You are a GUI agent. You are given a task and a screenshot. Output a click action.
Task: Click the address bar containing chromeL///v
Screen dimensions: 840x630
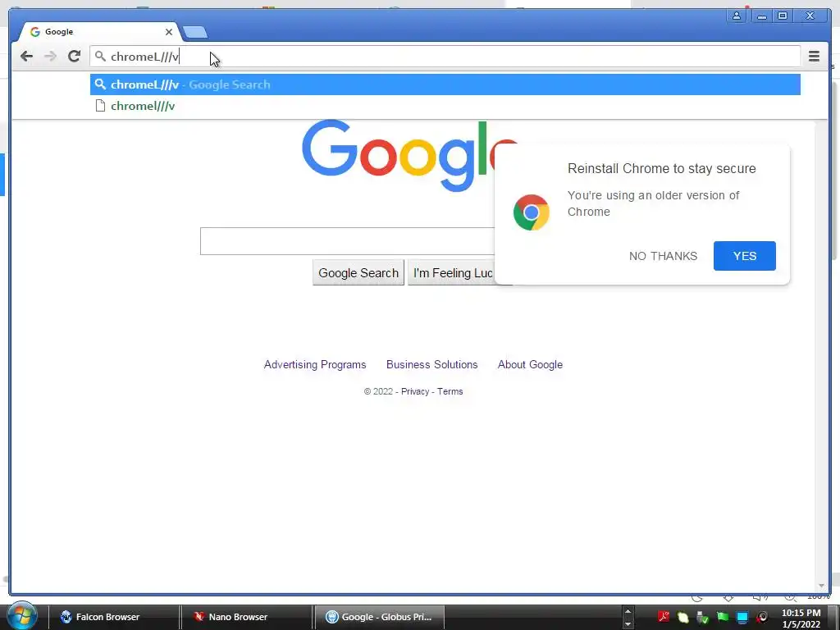pyautogui.click(x=445, y=57)
